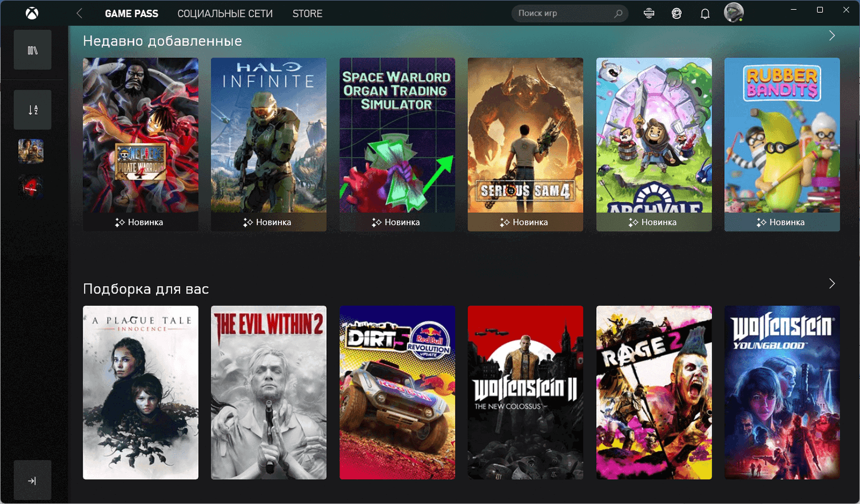Expand the Недавно добавленные section arrow
Screen dimensions: 860x504
(x=832, y=36)
